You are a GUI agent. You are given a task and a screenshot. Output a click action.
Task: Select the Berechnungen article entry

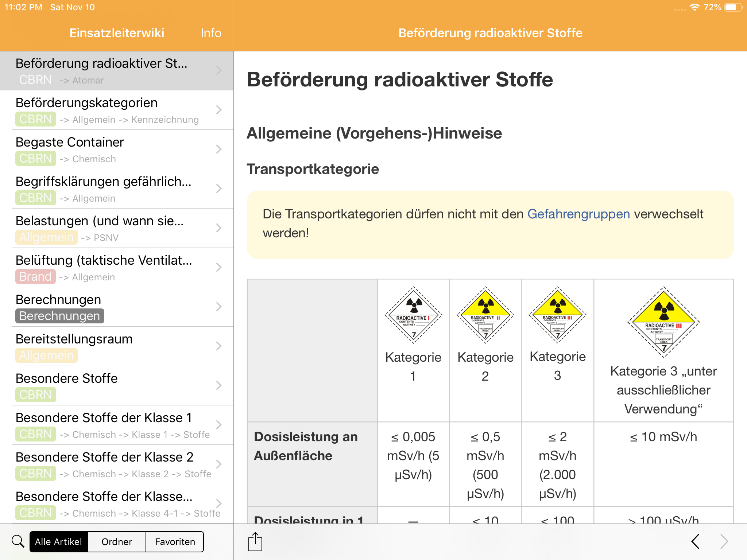(x=109, y=307)
